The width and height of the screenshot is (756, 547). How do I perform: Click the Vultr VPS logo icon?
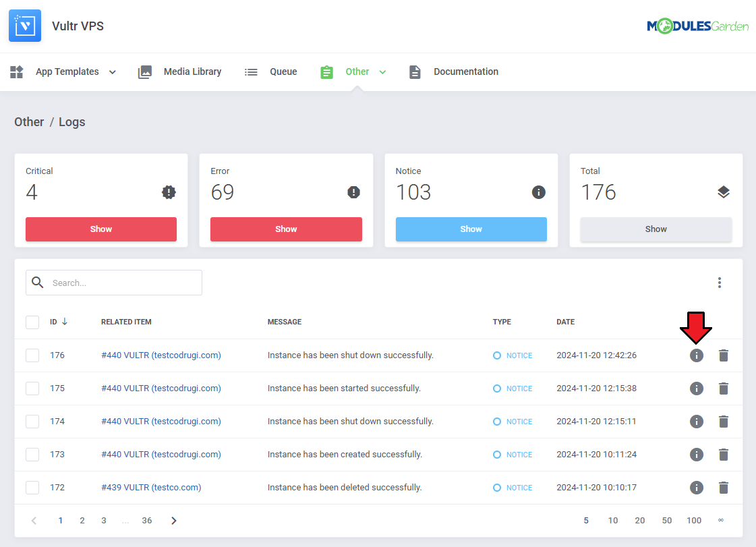[x=25, y=26]
